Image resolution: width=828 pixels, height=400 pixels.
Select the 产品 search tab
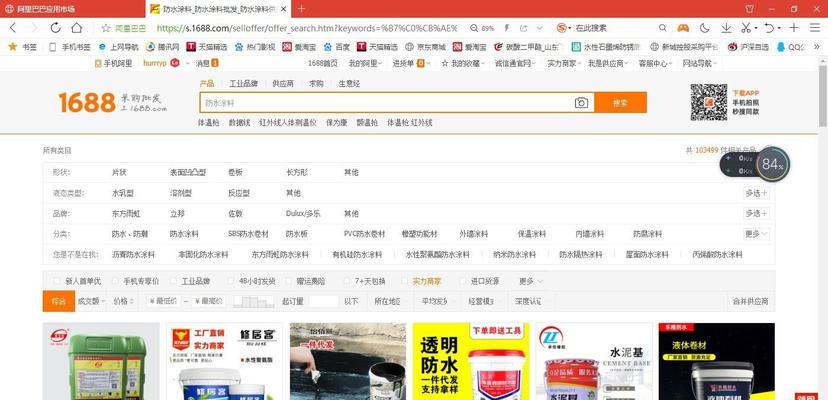click(207, 83)
